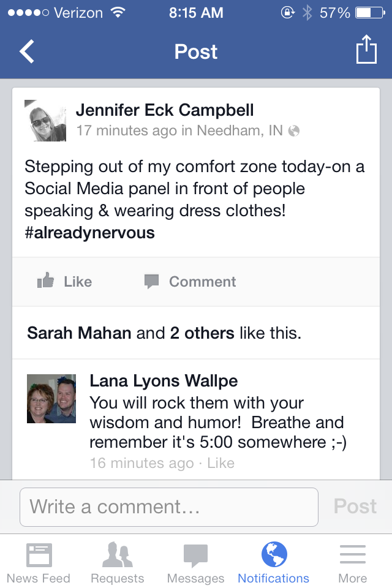
Task: Tap the thumbs-up Like icon
Action: click(x=45, y=281)
